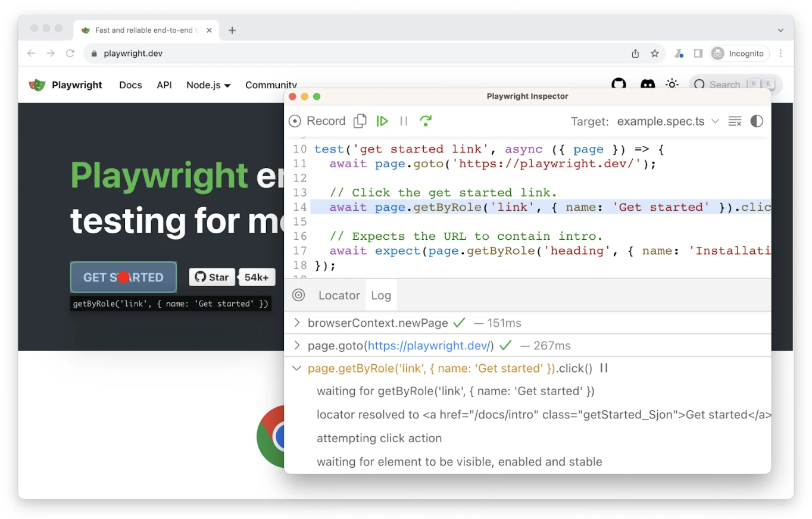812x519 pixels.
Task: Step over with the green arrow icon
Action: click(x=426, y=121)
